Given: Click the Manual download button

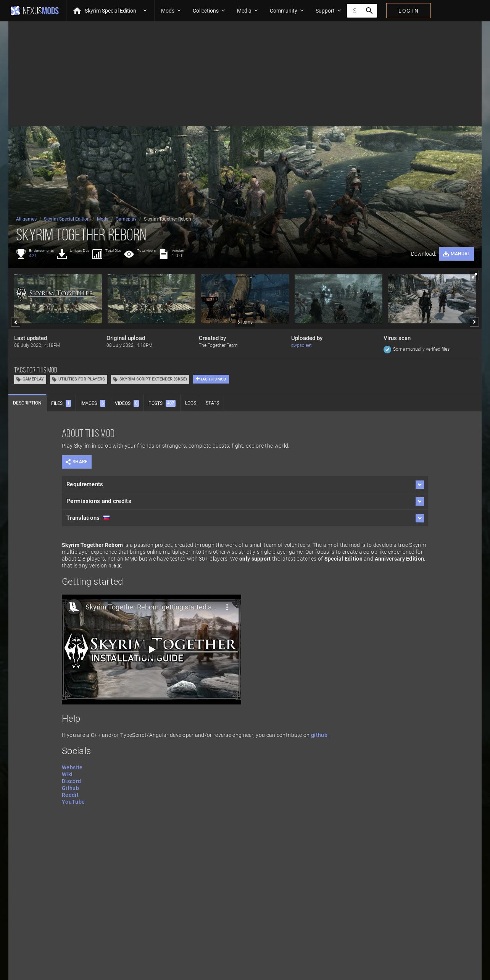Looking at the screenshot, I should (456, 254).
